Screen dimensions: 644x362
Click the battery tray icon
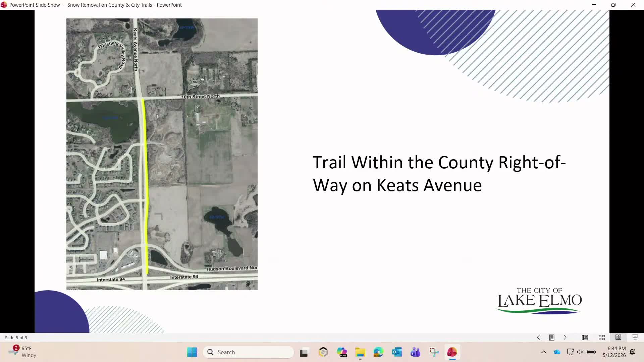point(592,352)
